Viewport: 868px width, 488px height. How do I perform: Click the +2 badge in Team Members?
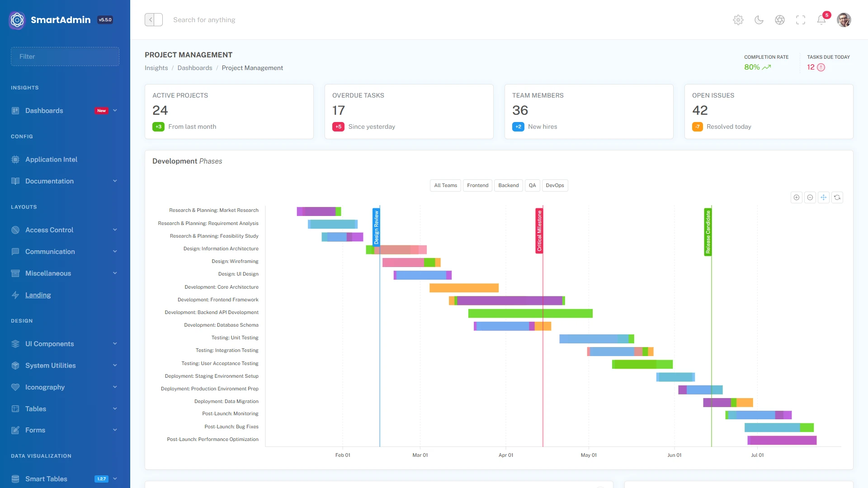tap(518, 127)
